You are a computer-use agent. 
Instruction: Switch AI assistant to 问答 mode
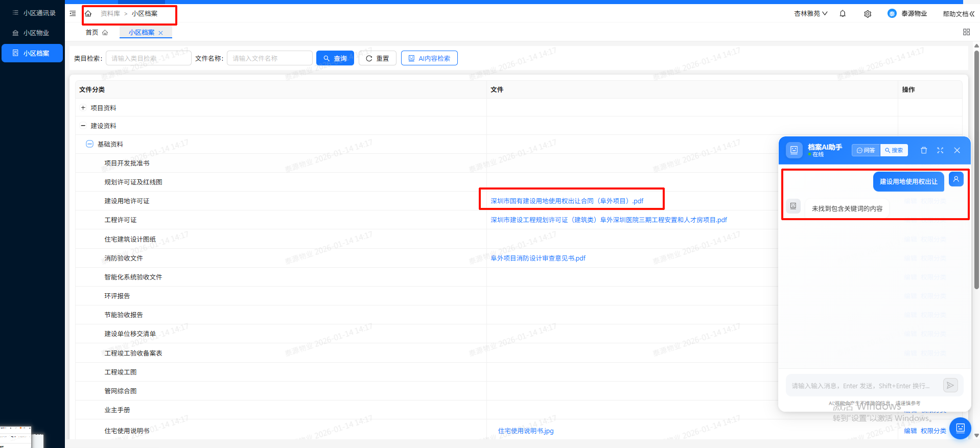[866, 150]
